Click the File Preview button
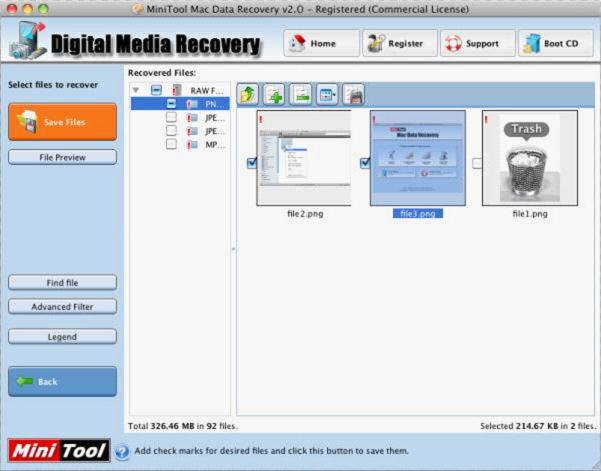Screen dimensions: 601x471 62,157
